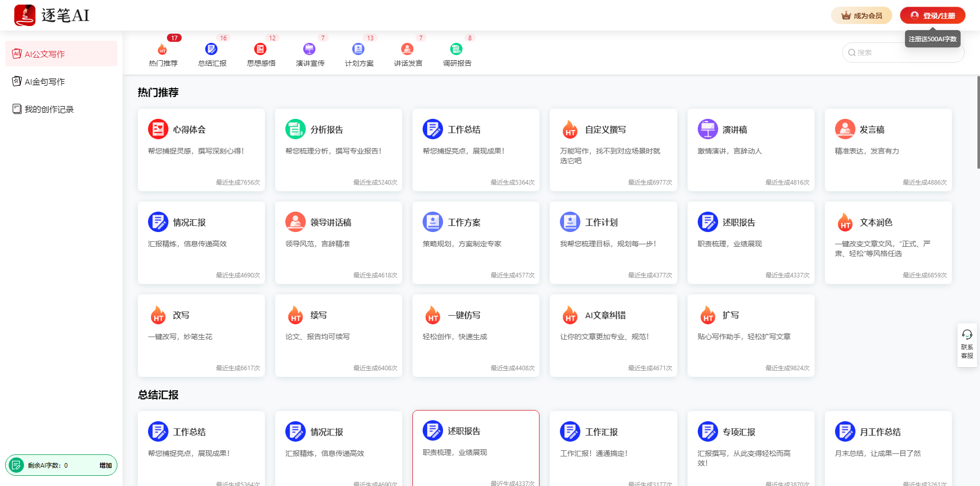This screenshot has width=980, height=486.
Task: Click the 登录/注册 button
Action: 933,15
